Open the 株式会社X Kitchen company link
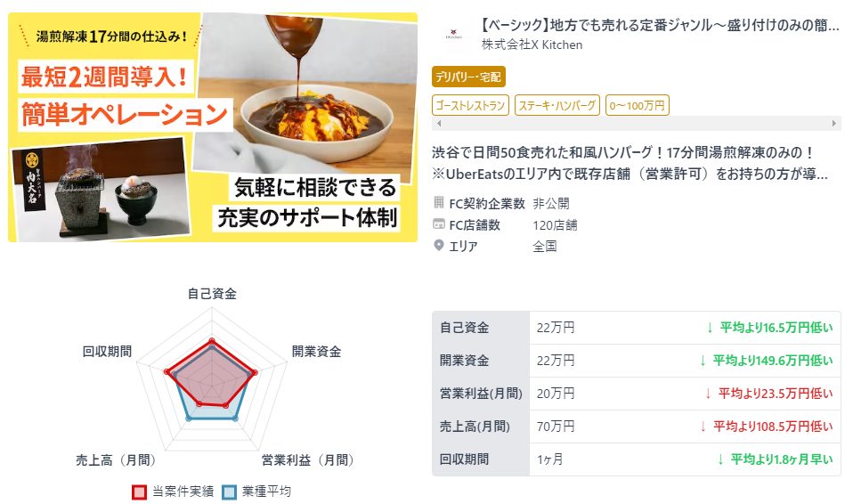The width and height of the screenshot is (845, 504). click(532, 45)
